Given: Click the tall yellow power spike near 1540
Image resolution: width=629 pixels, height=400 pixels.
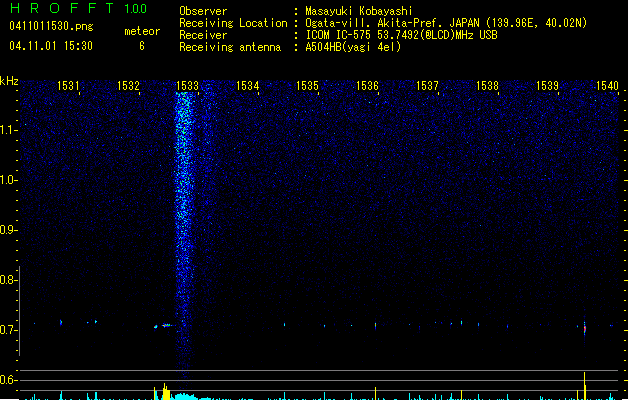Looking at the screenshot, I should [584, 386].
